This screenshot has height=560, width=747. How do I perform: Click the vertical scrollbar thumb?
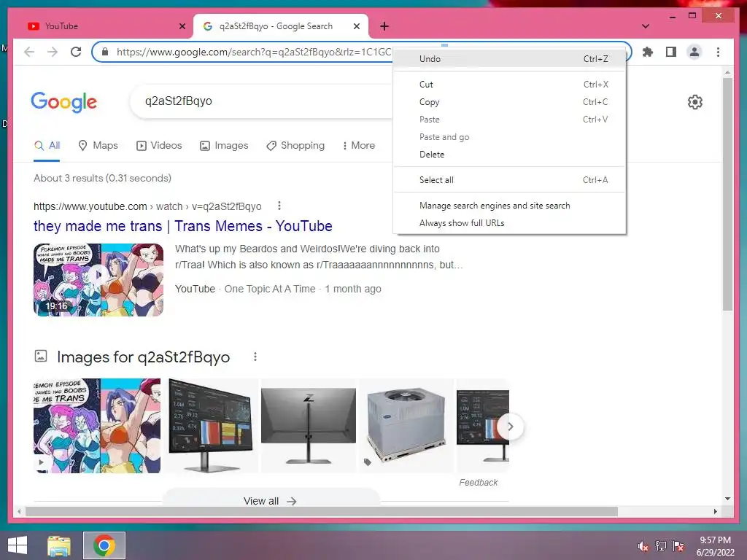click(x=727, y=194)
